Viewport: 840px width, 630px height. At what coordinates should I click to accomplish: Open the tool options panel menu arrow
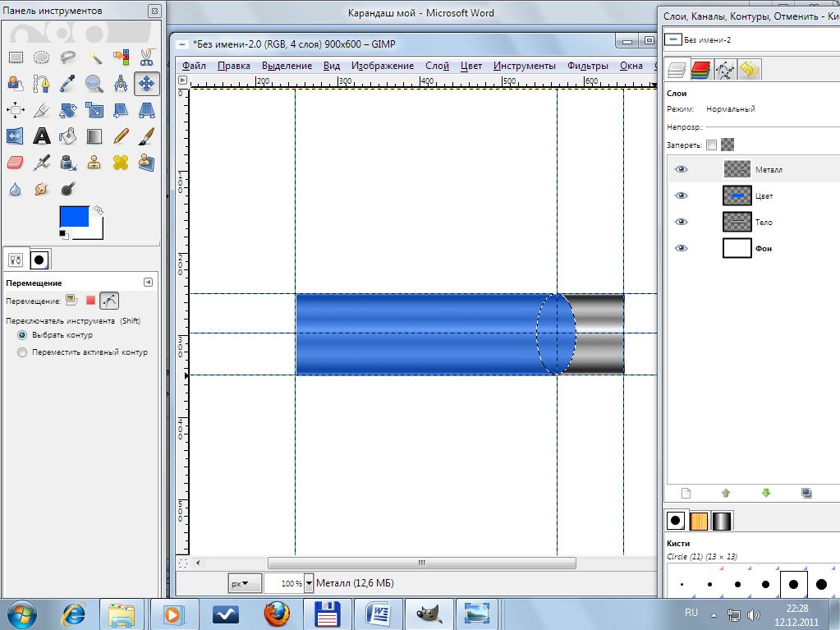pos(148,282)
